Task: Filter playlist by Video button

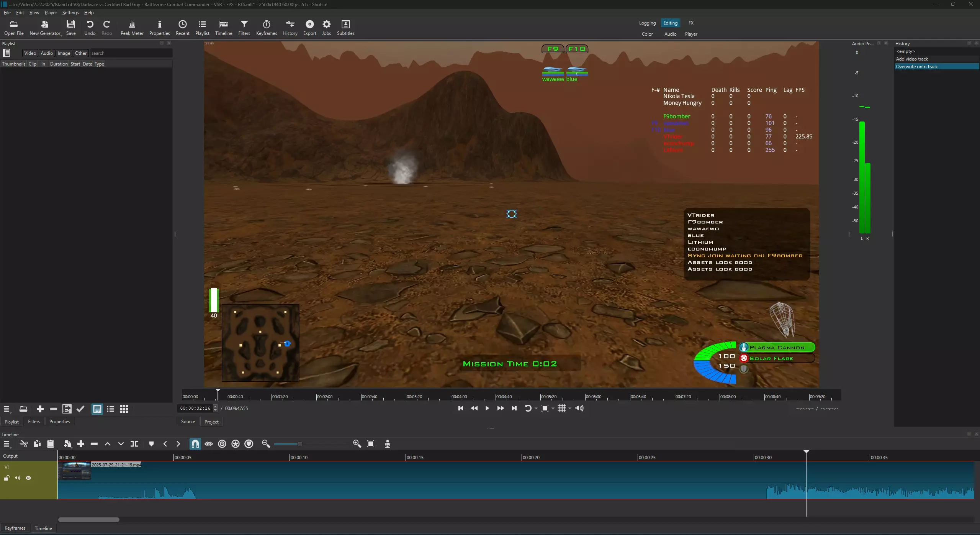Action: point(30,53)
